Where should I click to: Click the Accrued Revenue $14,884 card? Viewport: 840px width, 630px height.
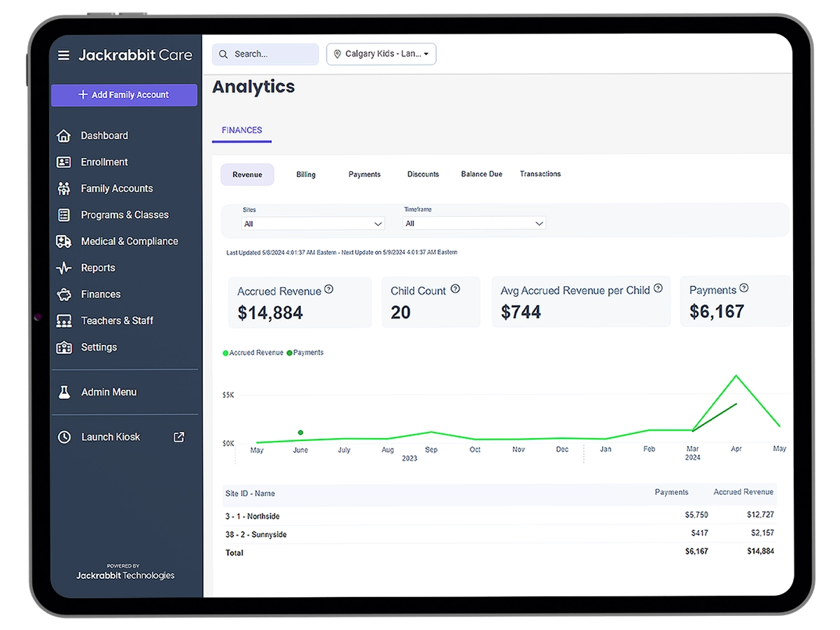(x=300, y=302)
